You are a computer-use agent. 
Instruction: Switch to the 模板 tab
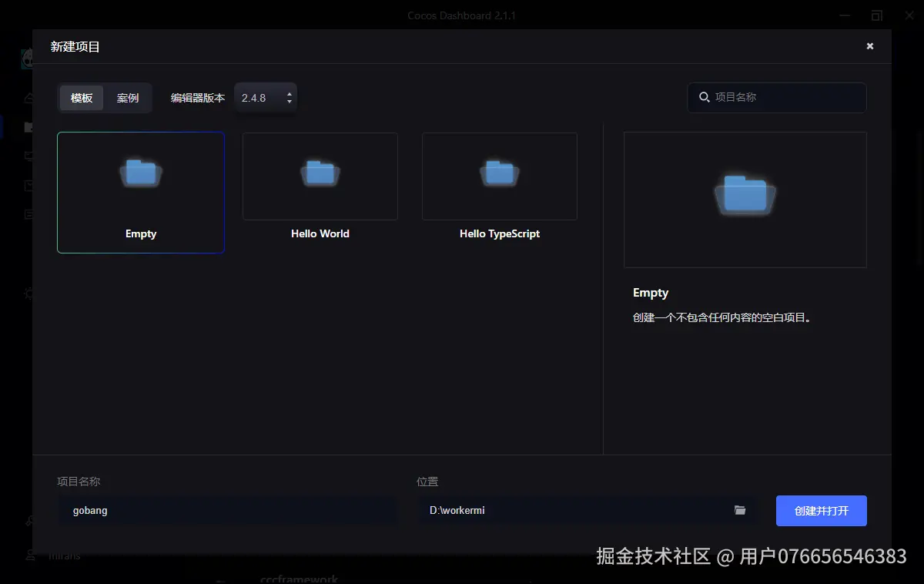click(82, 98)
